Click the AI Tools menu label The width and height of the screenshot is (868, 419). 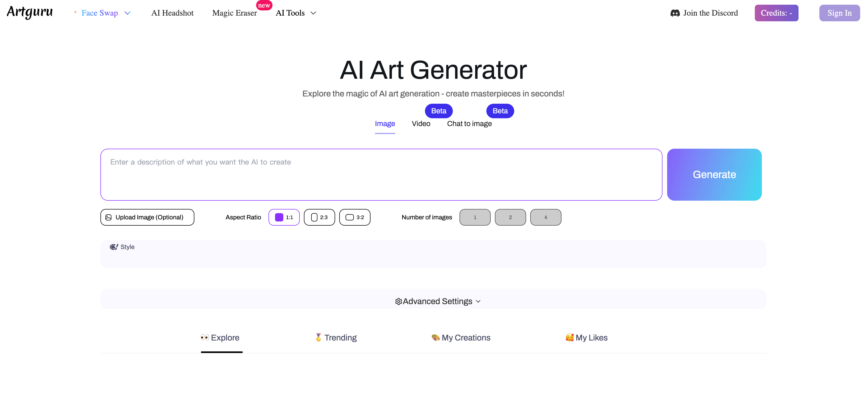click(290, 13)
